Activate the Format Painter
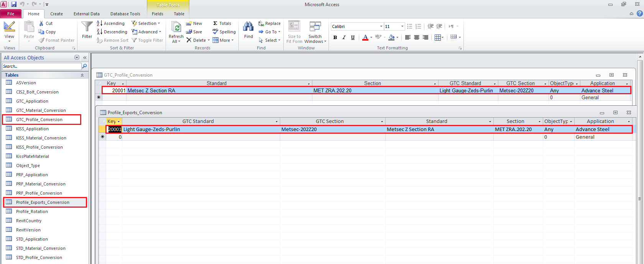The width and height of the screenshot is (644, 264). (56, 40)
